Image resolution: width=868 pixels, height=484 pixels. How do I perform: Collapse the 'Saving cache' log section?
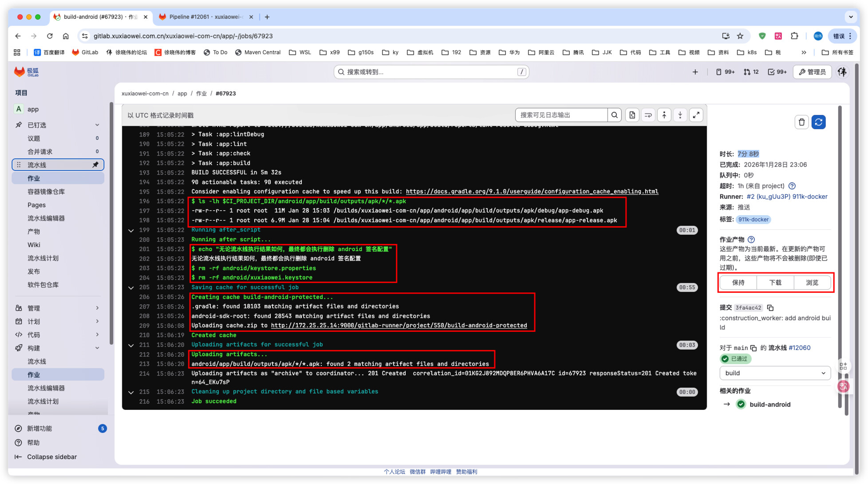(x=131, y=287)
